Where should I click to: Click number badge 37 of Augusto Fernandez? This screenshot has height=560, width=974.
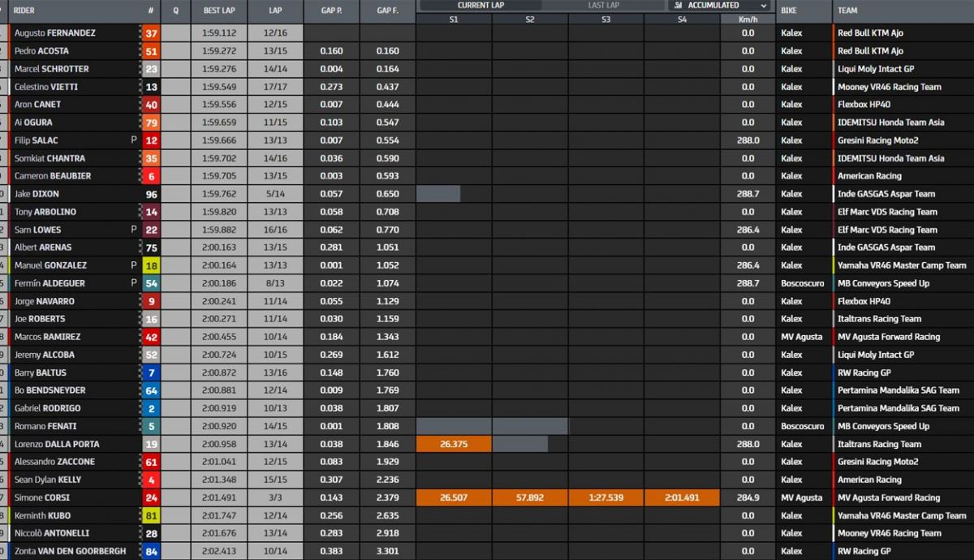pos(151,33)
